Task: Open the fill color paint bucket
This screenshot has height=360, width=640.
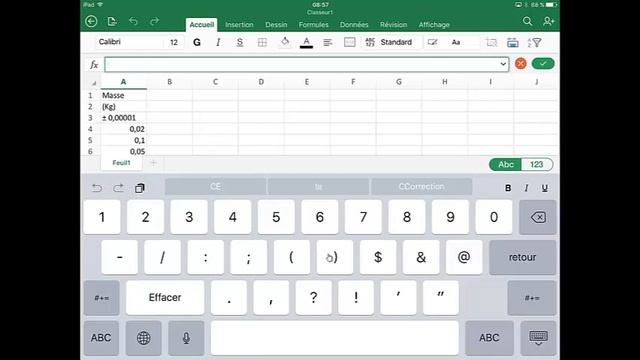Action: [x=285, y=42]
